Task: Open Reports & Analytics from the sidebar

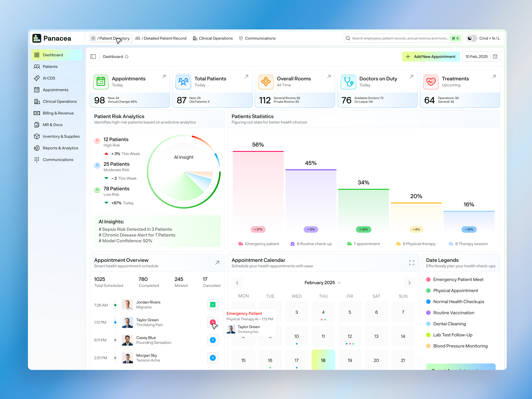Action: coord(60,148)
